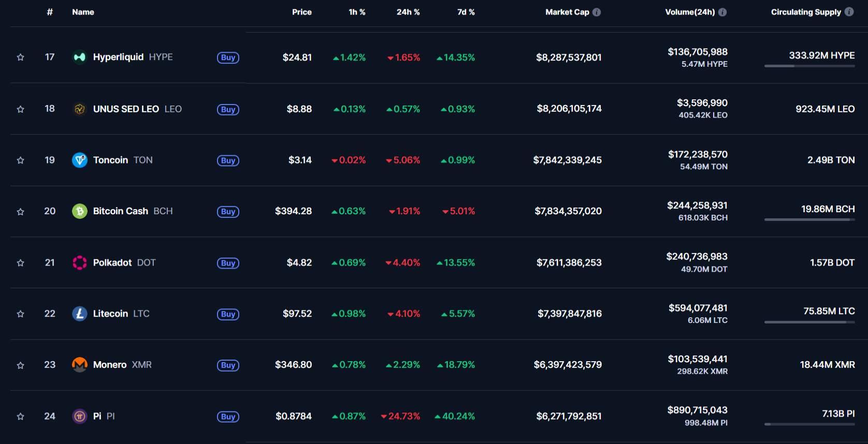Image resolution: width=868 pixels, height=444 pixels.
Task: Click Pi circulating supply progress bar
Action: click(809, 424)
